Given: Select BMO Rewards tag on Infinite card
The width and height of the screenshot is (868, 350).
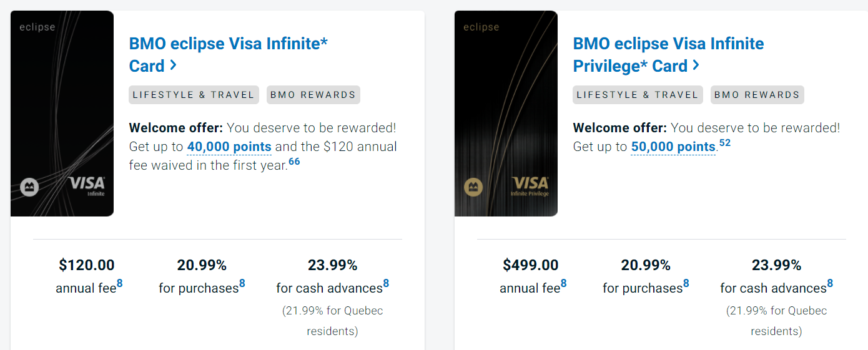Looking at the screenshot, I should [x=313, y=95].
